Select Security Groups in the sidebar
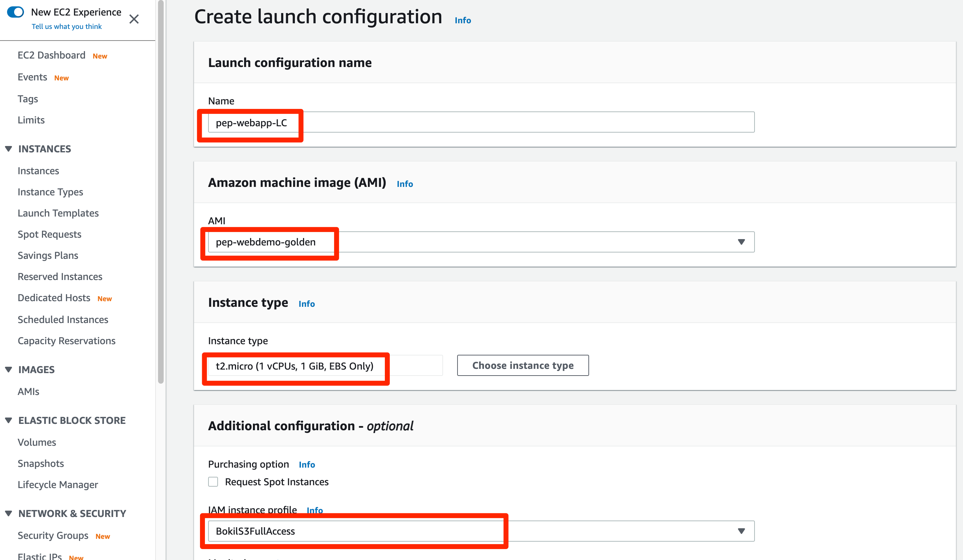Screen dimensions: 963x560 (53, 536)
